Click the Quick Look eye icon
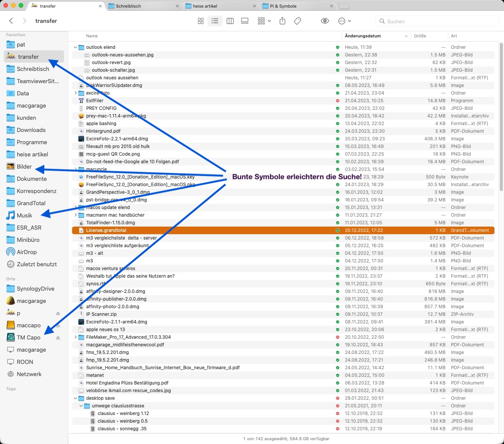This screenshot has height=444, width=504. click(x=325, y=21)
